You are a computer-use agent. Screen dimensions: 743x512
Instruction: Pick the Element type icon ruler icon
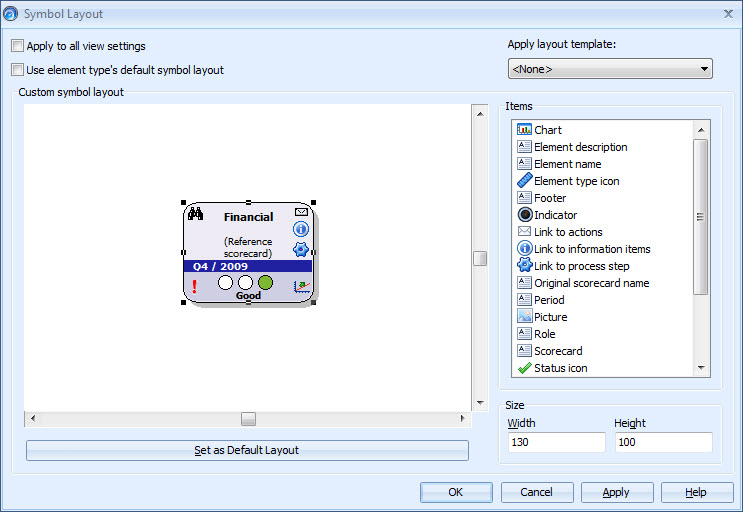tap(524, 180)
